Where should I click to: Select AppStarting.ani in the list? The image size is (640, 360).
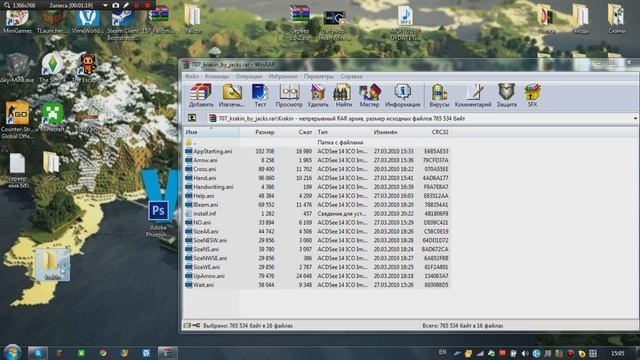[x=316, y=151]
